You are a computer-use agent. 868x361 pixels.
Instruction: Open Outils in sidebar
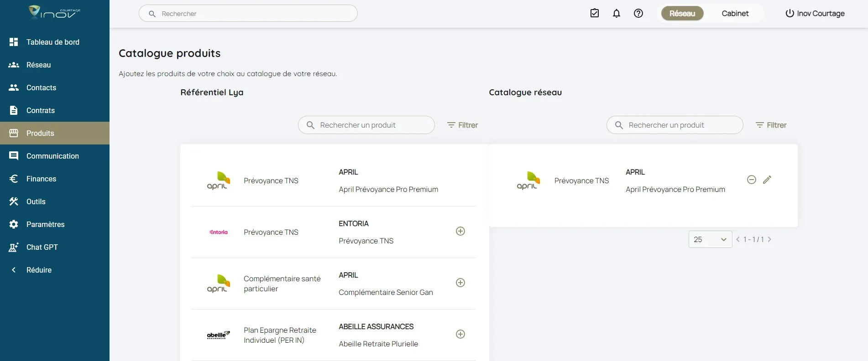(x=55, y=201)
